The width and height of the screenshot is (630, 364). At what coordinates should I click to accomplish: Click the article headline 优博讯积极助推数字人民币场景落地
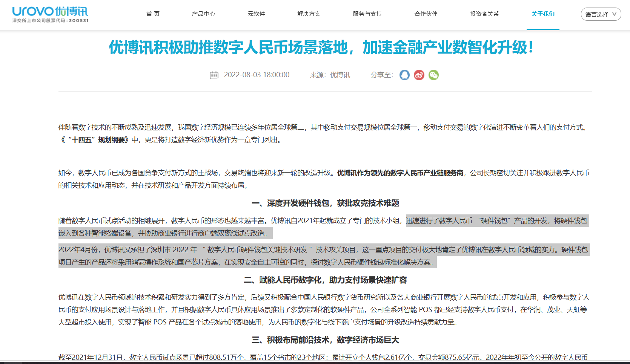point(321,47)
